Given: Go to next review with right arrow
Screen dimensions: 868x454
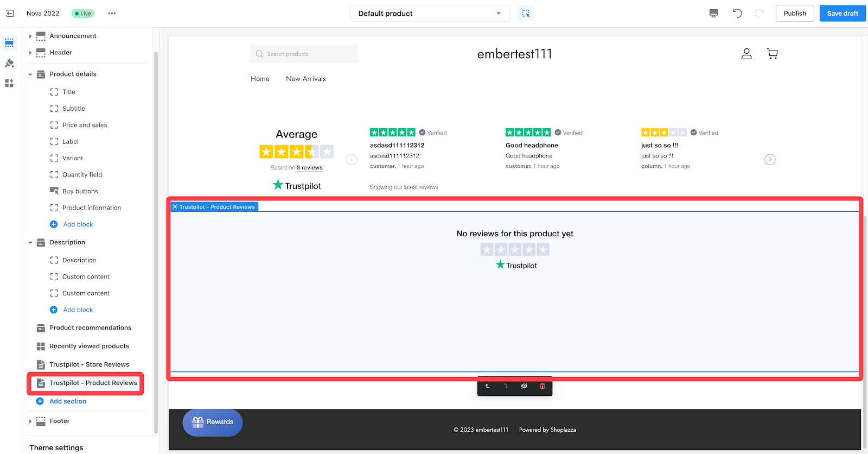Looking at the screenshot, I should pyautogui.click(x=770, y=160).
